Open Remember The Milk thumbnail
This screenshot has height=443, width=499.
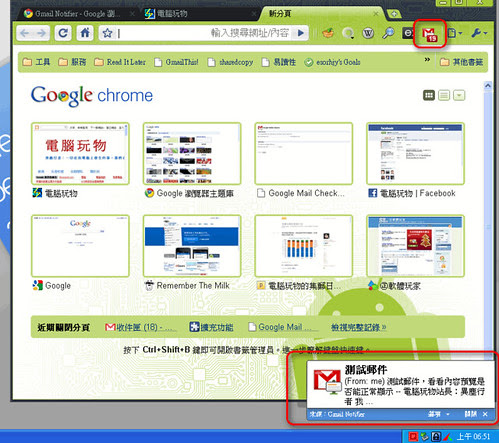192,246
